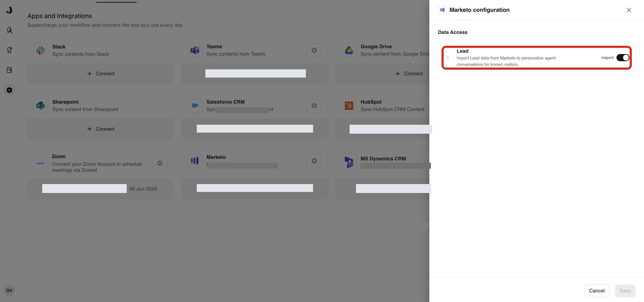The height and width of the screenshot is (302, 644).
Task: Open the folder files sidebar icon
Action: [9, 70]
